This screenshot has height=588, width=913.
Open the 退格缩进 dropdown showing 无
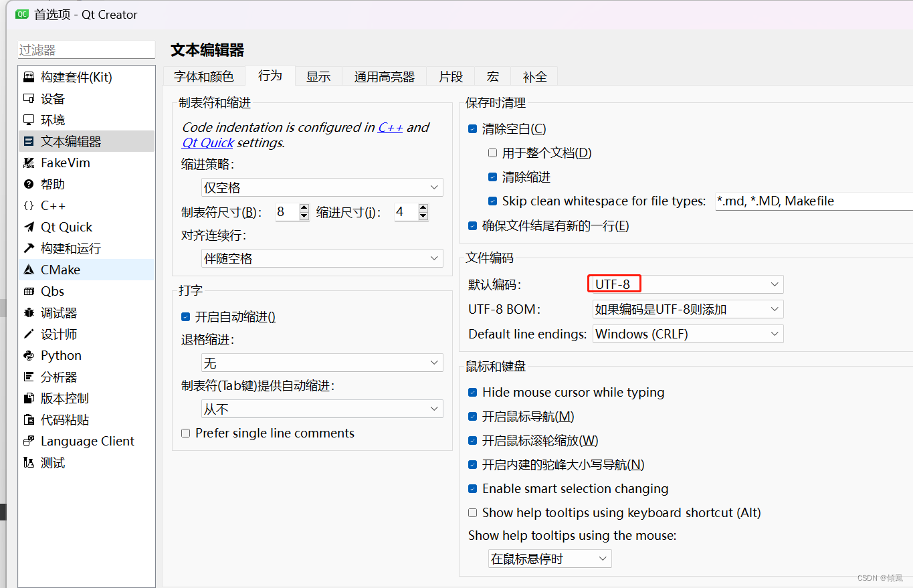pyautogui.click(x=322, y=363)
